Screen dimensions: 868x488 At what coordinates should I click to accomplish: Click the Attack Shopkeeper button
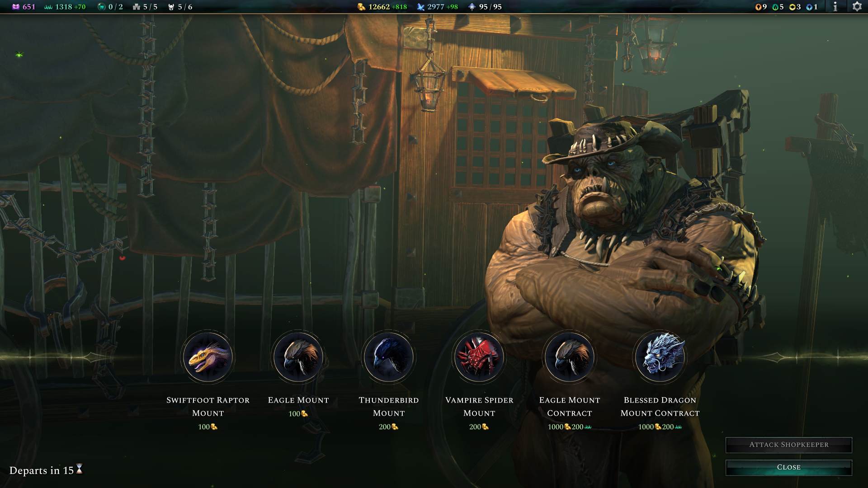[x=789, y=445]
